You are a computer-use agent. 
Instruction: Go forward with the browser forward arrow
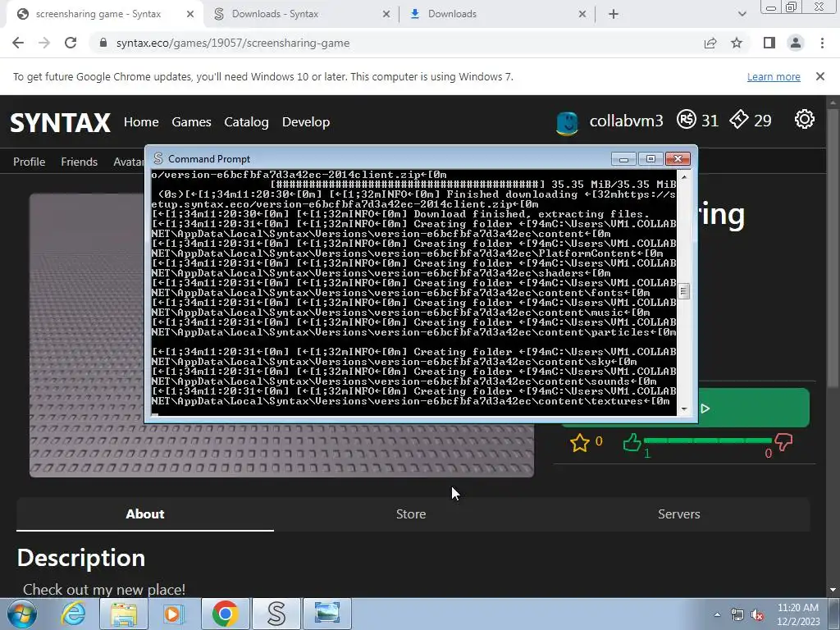(44, 43)
